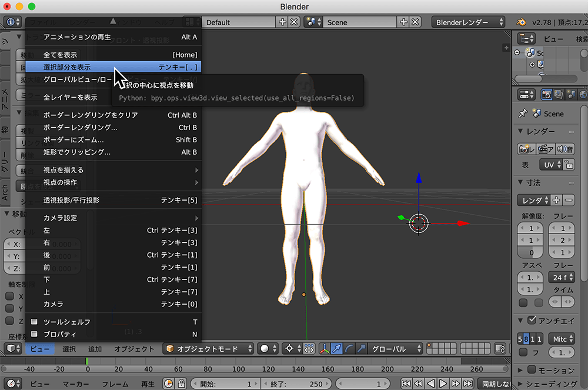Open the Blender Render engine dropdown
The height and width of the screenshot is (390, 588).
(x=468, y=22)
